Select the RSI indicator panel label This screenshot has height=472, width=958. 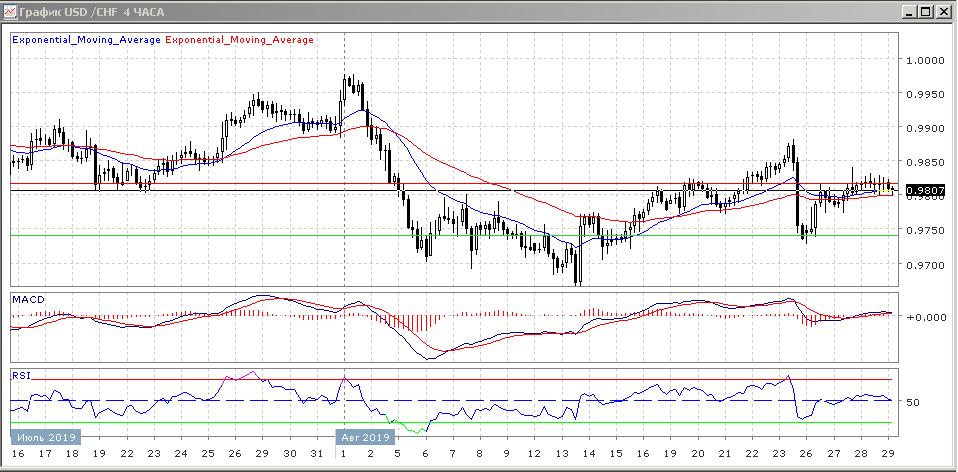tap(20, 376)
